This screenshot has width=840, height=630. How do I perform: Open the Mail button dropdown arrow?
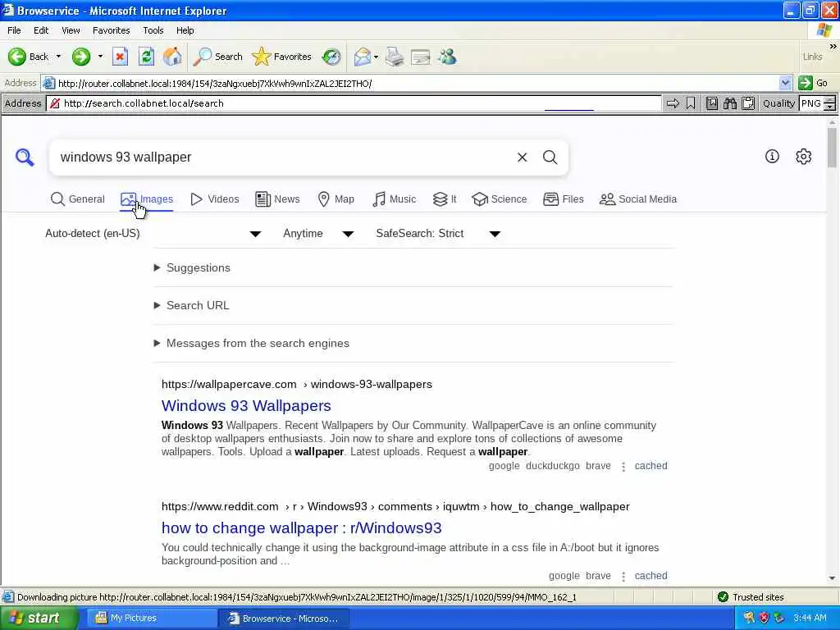(376, 57)
